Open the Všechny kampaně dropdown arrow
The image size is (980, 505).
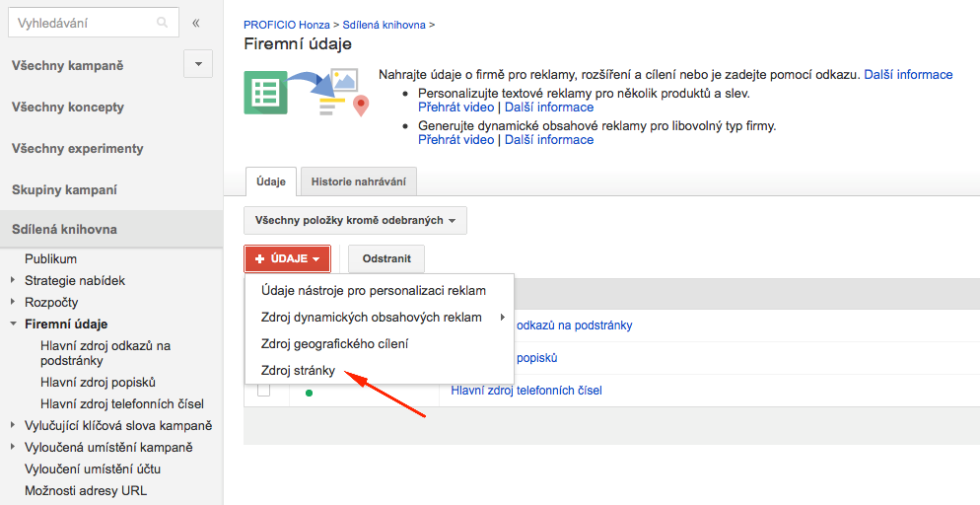(198, 64)
